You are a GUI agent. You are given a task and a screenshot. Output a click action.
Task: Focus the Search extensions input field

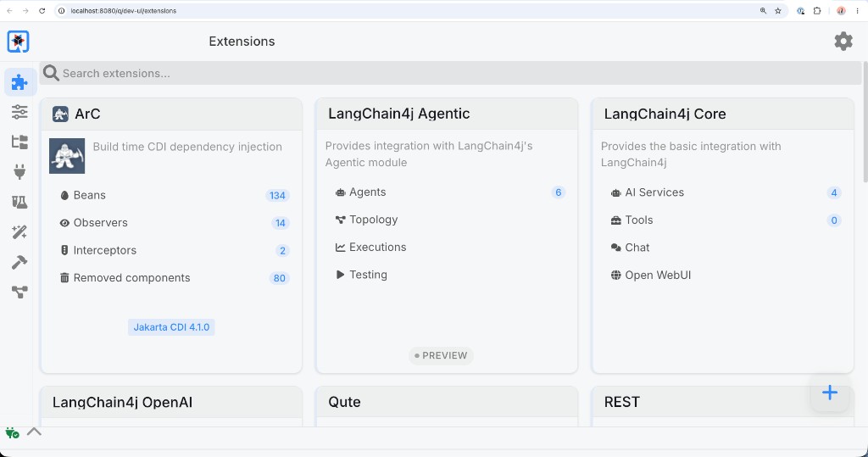(451, 73)
